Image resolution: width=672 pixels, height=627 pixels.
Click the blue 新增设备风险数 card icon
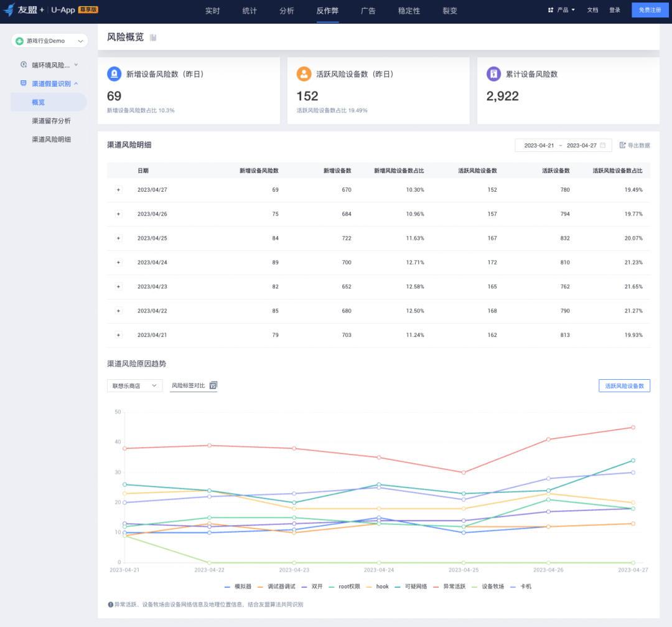coord(114,73)
